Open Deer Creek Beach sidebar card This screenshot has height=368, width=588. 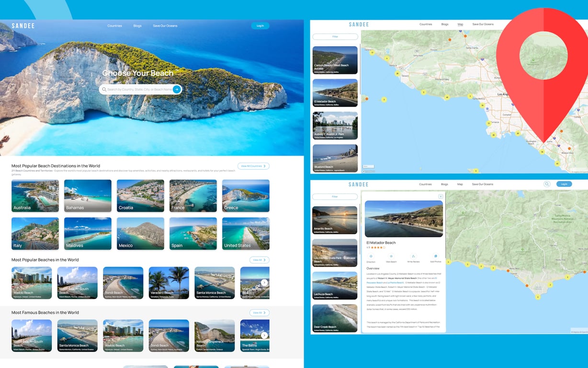click(335, 318)
